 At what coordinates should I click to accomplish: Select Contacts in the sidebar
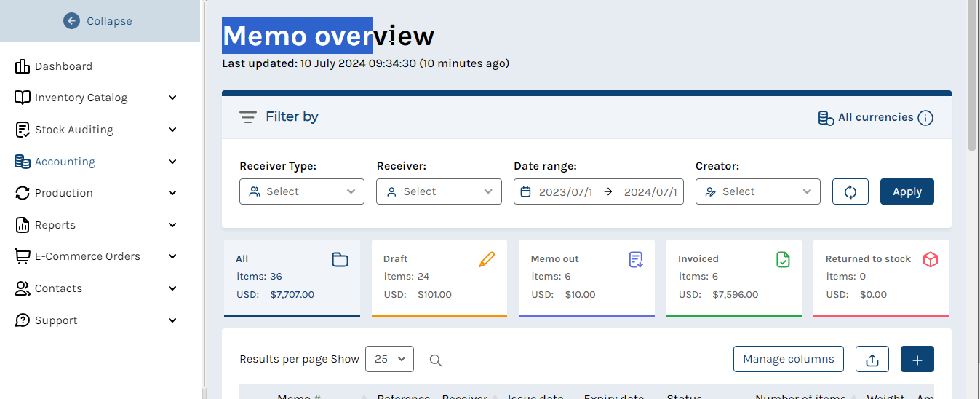pyautogui.click(x=58, y=288)
